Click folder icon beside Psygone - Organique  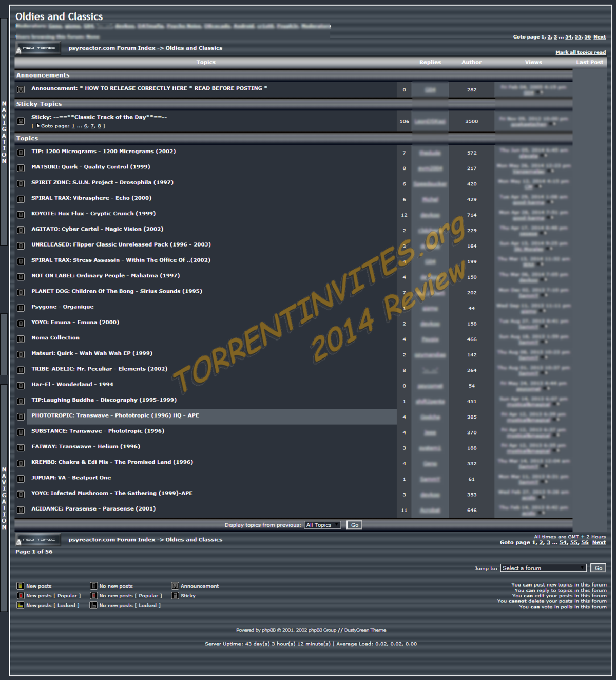point(21,308)
